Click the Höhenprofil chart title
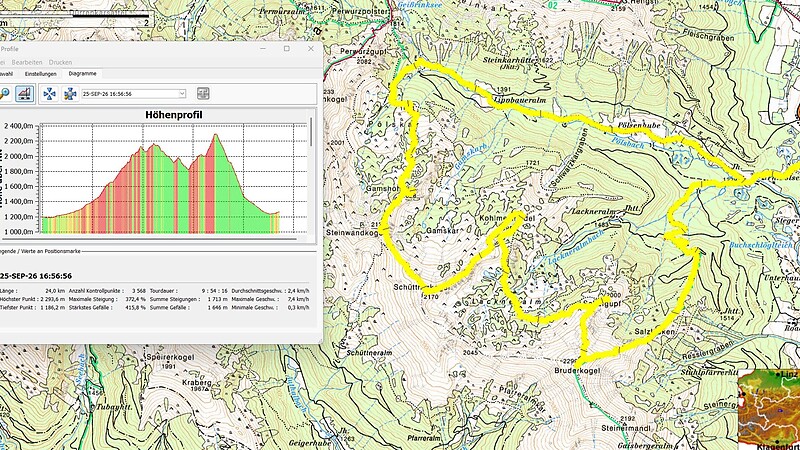The width and height of the screenshot is (800, 450). 173,115
